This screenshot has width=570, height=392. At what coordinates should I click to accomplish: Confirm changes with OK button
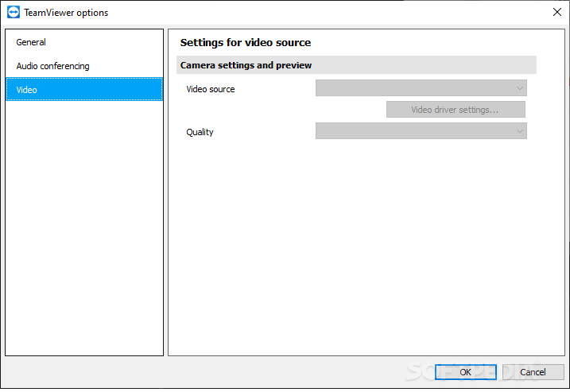click(x=466, y=372)
